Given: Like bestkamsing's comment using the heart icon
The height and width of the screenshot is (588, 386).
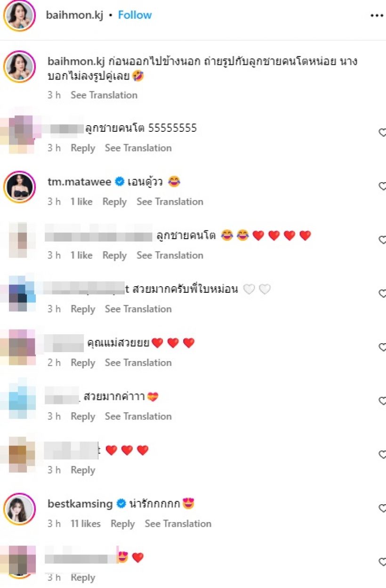Looking at the screenshot, I should pos(382,508).
